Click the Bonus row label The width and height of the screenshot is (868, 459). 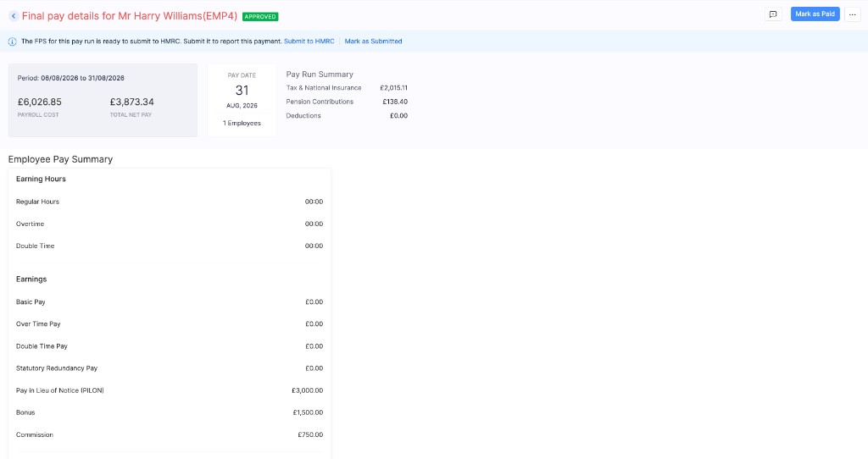25,412
